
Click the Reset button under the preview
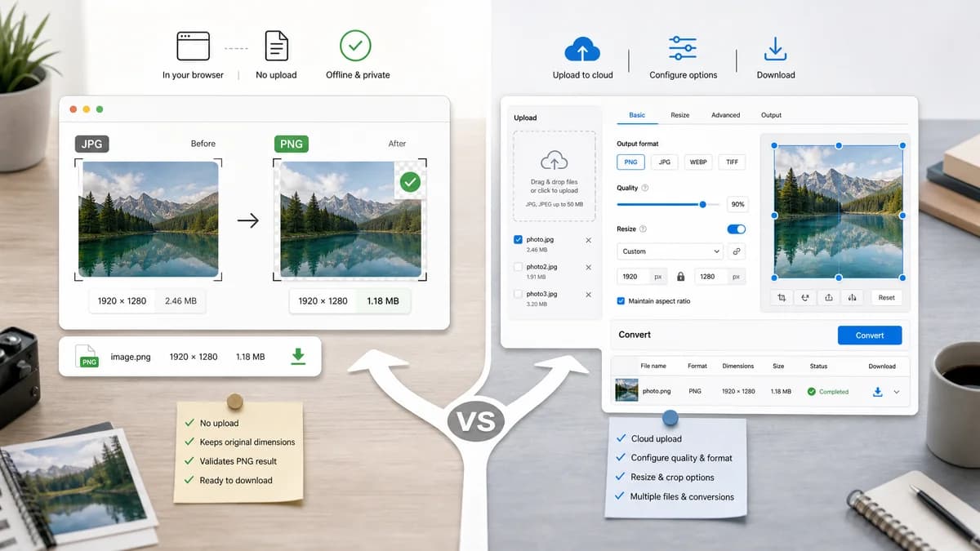coord(887,298)
